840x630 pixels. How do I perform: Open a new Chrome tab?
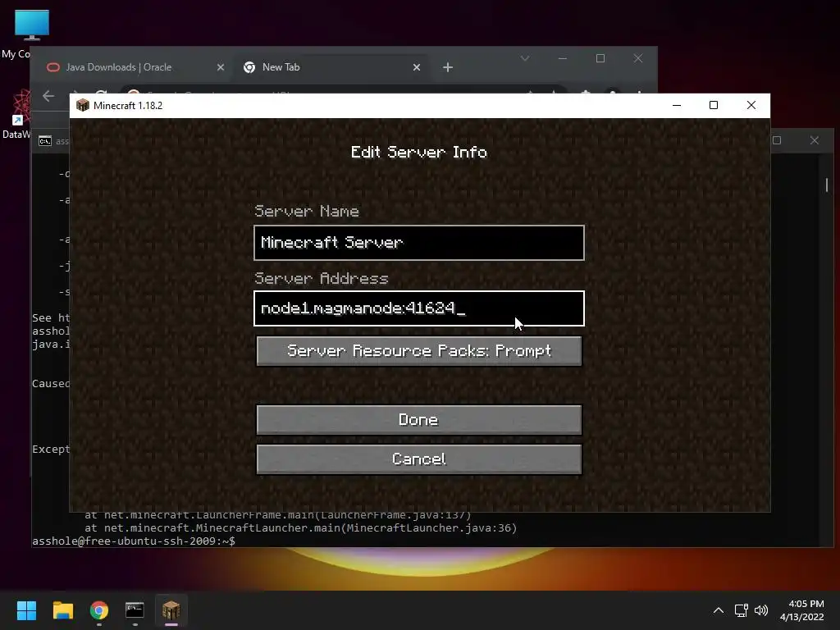tap(448, 67)
